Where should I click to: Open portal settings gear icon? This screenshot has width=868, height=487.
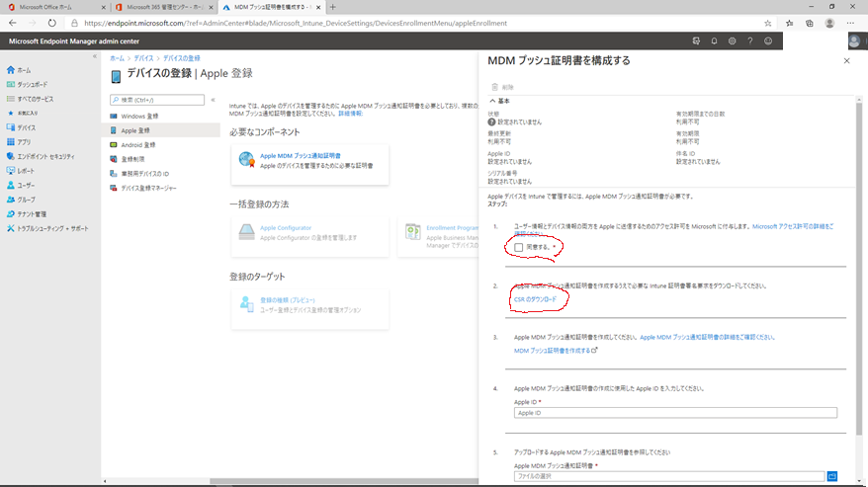732,41
